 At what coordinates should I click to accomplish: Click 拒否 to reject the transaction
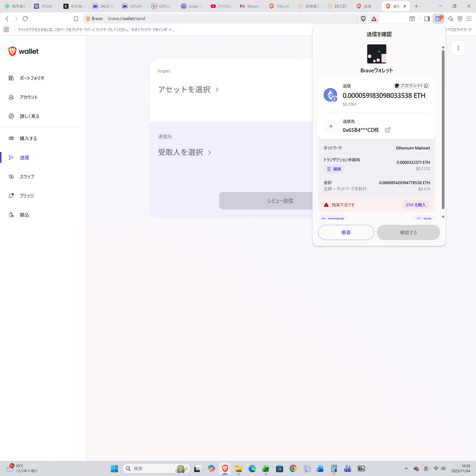[x=346, y=233]
